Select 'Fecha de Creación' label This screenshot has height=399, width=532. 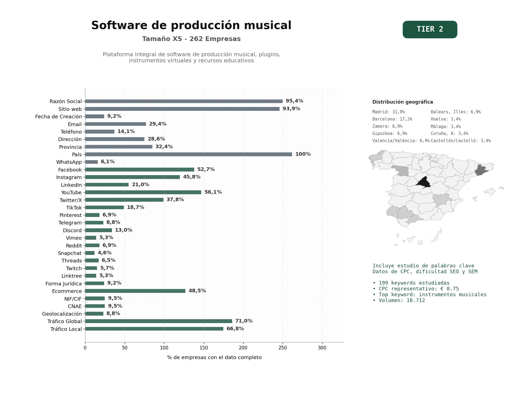click(x=58, y=117)
